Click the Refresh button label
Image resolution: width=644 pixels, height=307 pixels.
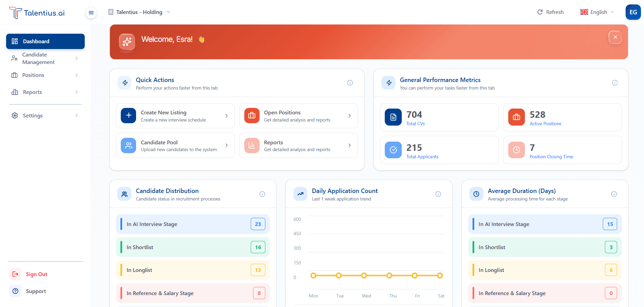[x=555, y=12]
